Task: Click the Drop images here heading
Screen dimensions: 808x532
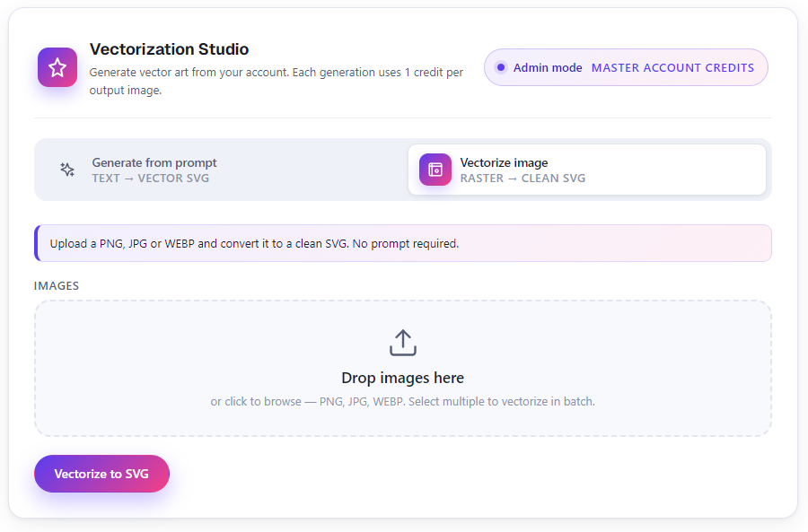Action: pos(403,378)
